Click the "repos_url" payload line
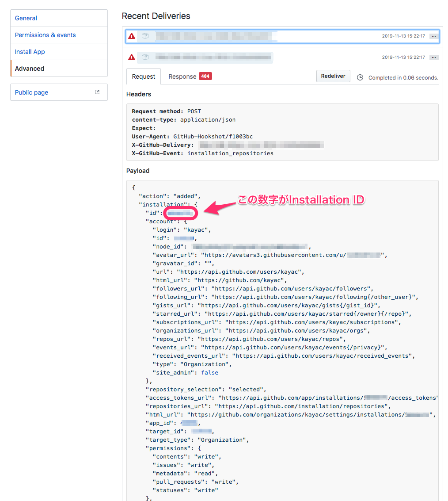 tap(249, 339)
